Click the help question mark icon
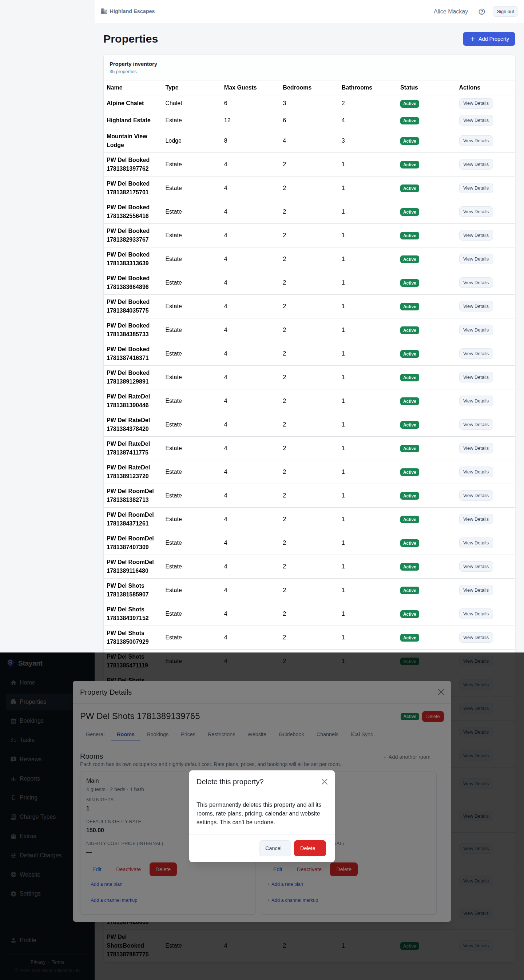 point(481,11)
